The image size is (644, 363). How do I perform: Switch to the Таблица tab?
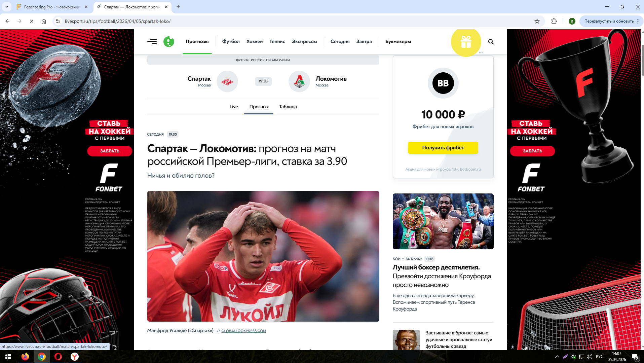coord(288,107)
